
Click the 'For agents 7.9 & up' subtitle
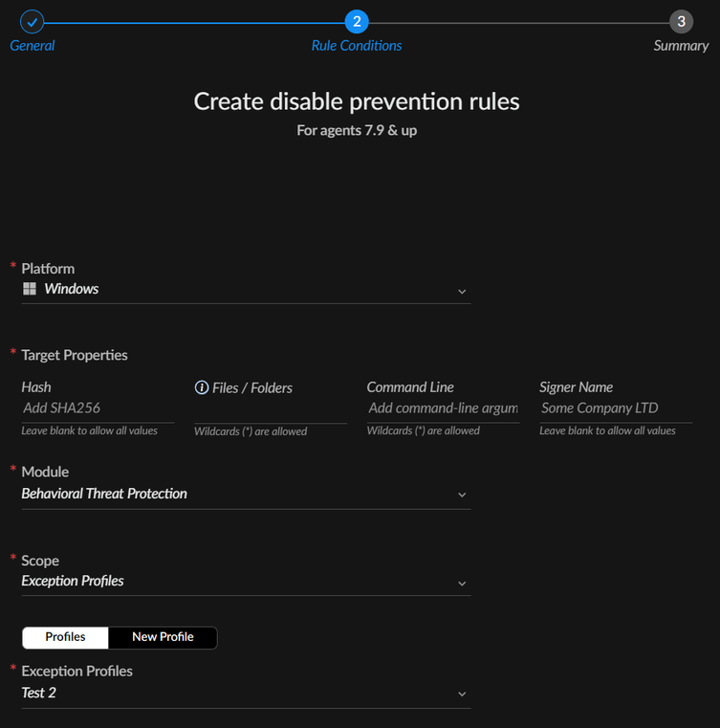(x=357, y=130)
